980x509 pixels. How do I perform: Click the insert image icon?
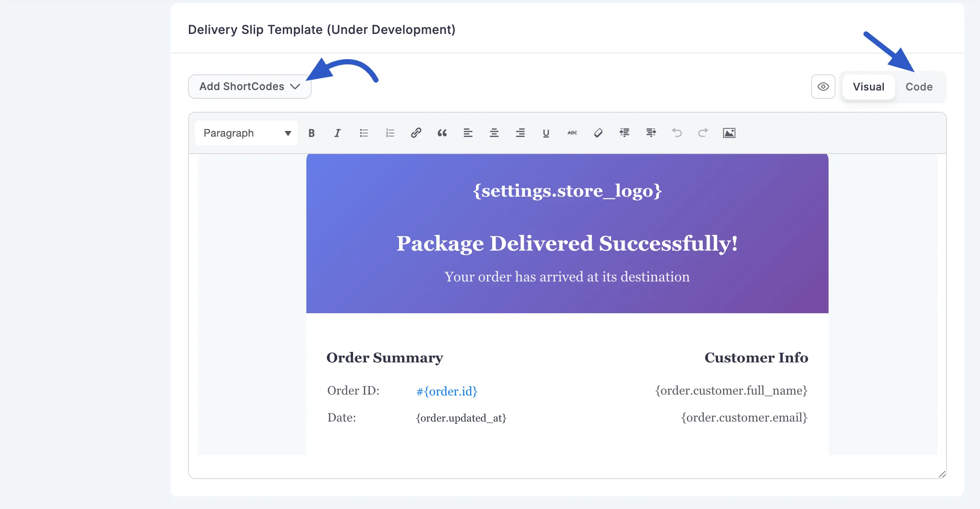729,133
